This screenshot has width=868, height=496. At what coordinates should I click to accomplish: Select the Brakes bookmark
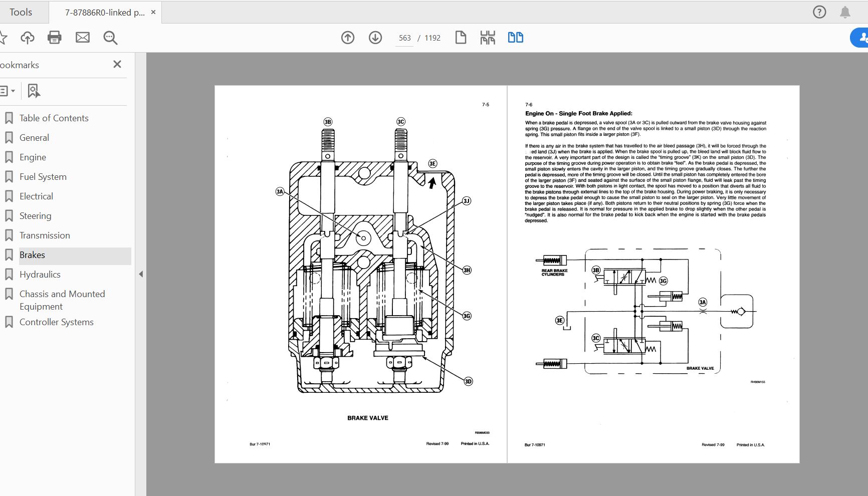33,255
